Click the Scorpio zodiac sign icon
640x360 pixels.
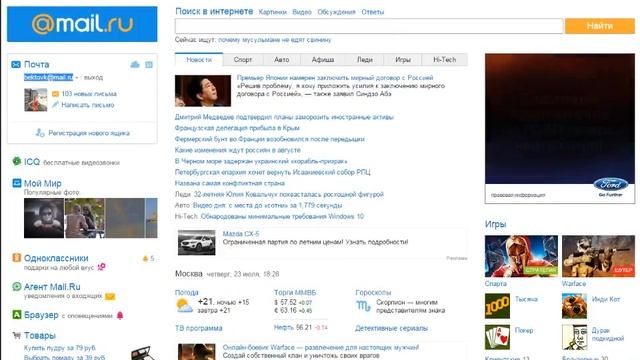(364, 306)
